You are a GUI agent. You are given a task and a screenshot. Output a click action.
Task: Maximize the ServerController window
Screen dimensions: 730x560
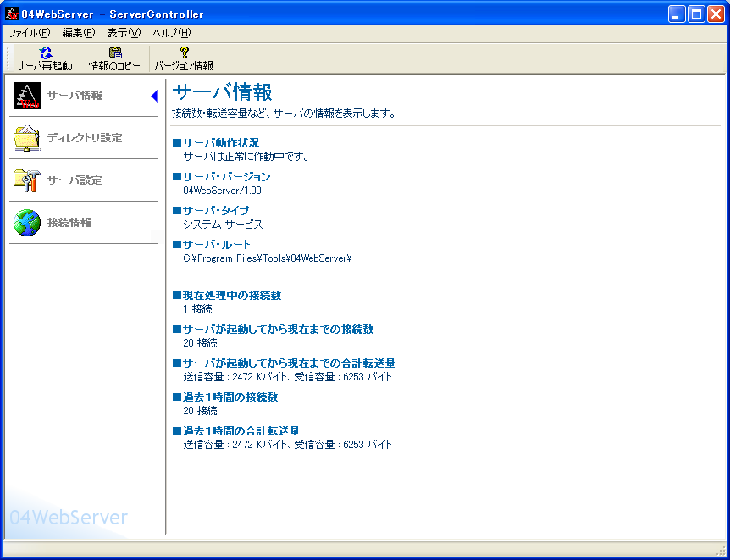tap(696, 14)
